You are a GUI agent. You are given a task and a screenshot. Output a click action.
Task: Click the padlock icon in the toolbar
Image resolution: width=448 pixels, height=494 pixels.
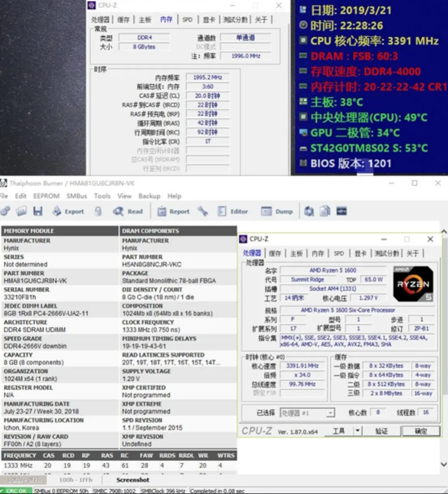click(x=98, y=211)
